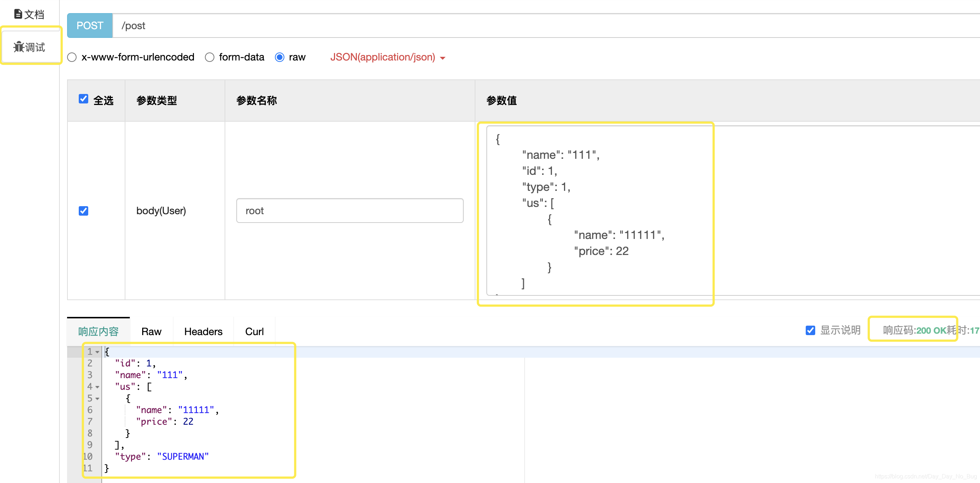The image size is (980, 483).
Task: Click the POST method button
Action: 90,25
